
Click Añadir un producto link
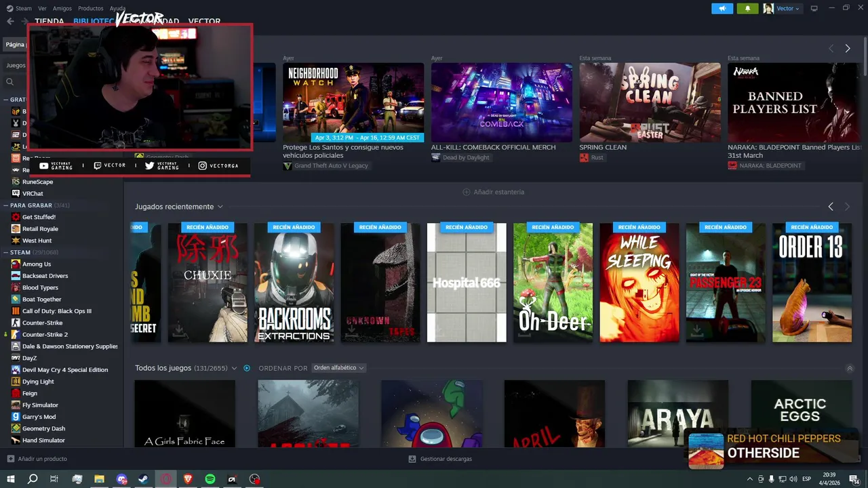[43, 459]
